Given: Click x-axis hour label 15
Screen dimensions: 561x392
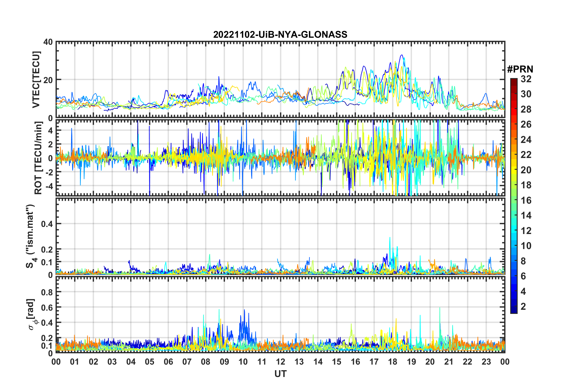Looking at the screenshot, I should [x=337, y=362].
